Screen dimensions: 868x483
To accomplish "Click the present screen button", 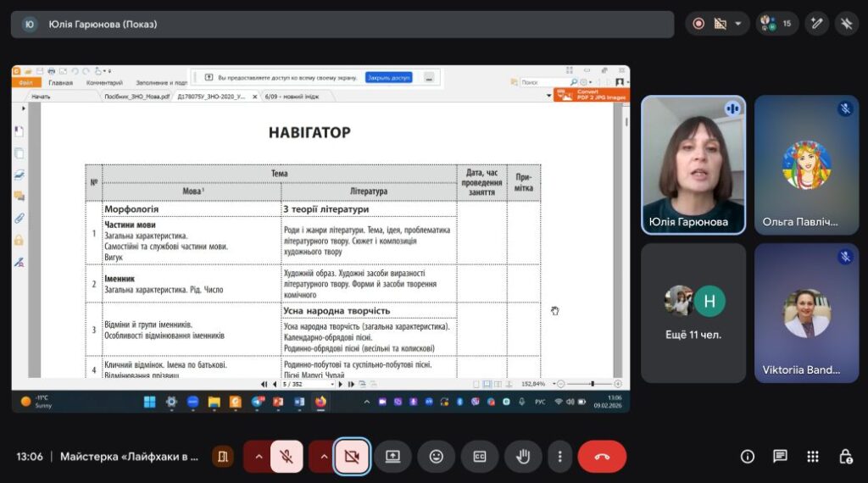I will point(392,457).
